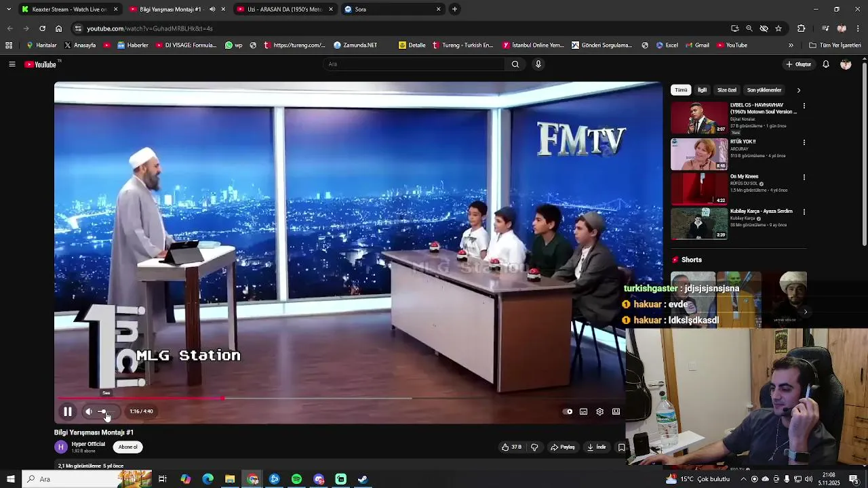Open options menu for LVBEL C5 video

[804, 106]
